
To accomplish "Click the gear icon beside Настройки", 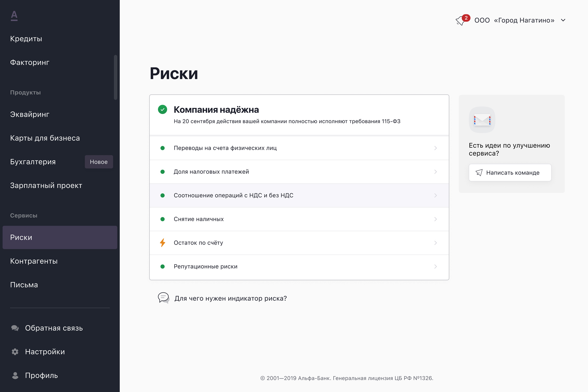I will point(15,352).
